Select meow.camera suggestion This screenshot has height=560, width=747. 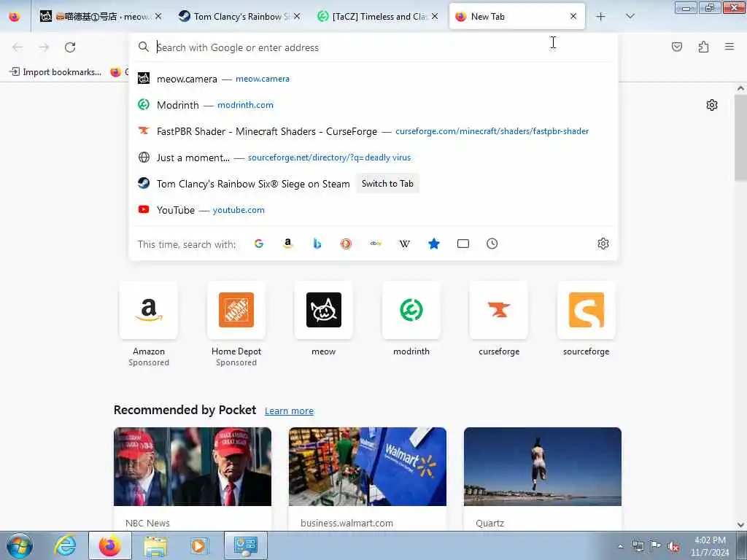point(373,79)
